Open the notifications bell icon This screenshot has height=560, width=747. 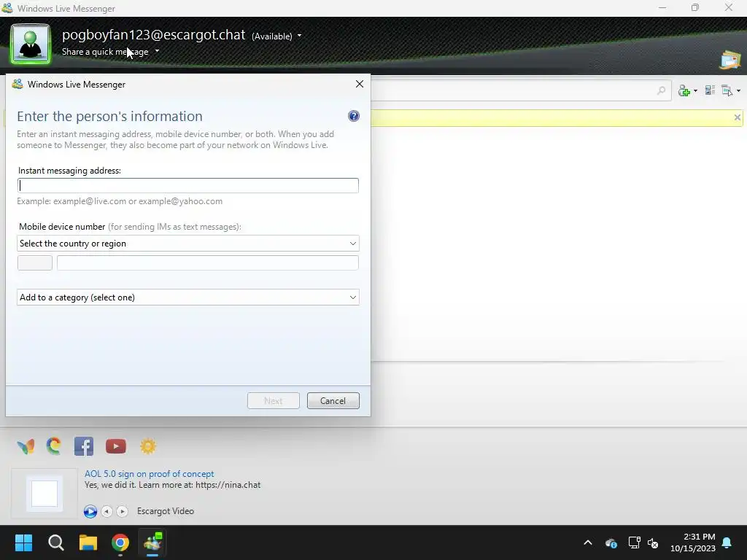[x=727, y=542]
